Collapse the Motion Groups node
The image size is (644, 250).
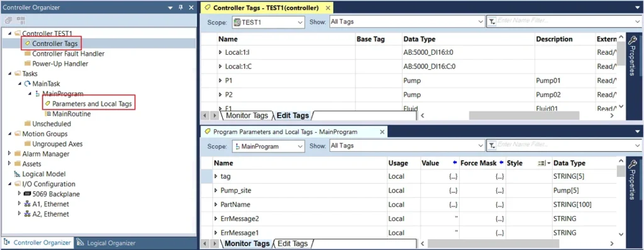(x=10, y=134)
